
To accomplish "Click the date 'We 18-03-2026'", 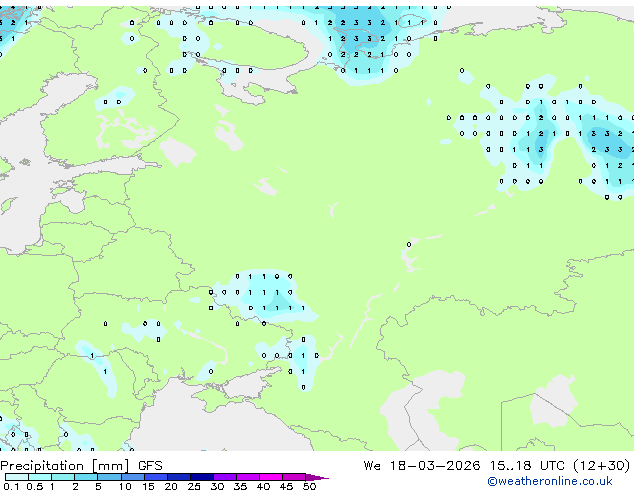I will [422, 466].
